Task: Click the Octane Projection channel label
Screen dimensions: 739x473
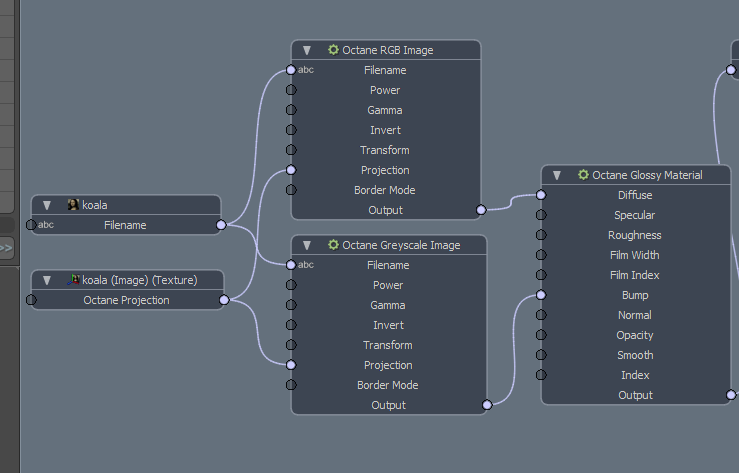Action: (x=126, y=300)
